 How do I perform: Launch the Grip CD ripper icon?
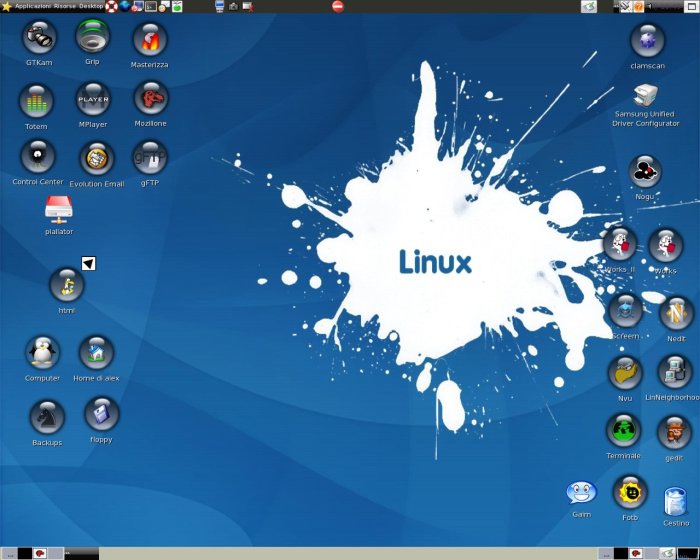pos(92,36)
